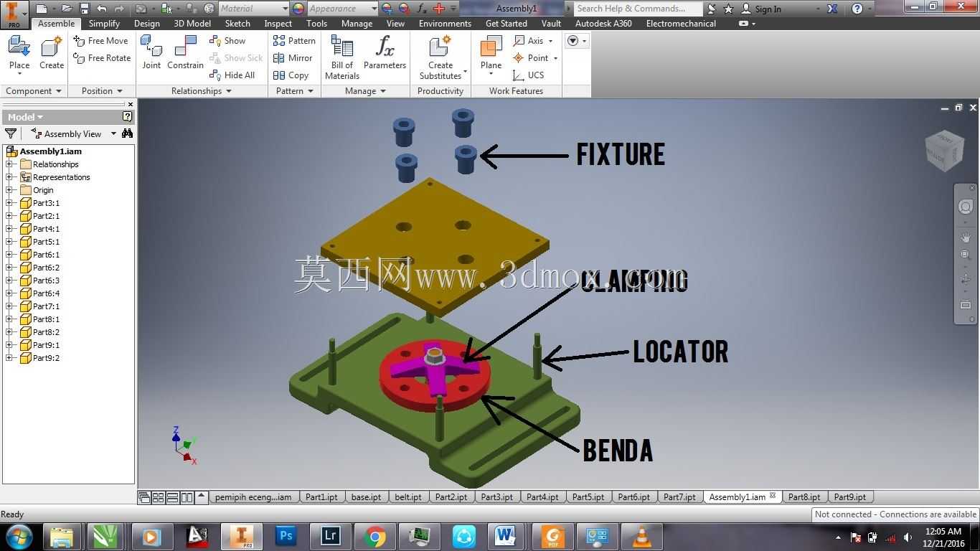Open the belt.ipt document tab
The height and width of the screenshot is (551, 980).
coord(408,497)
